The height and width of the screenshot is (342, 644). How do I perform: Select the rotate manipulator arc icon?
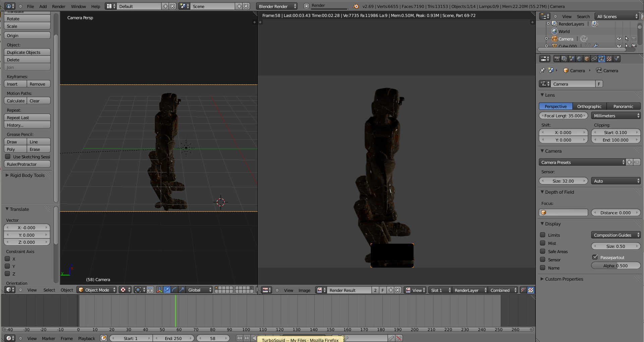[174, 290]
